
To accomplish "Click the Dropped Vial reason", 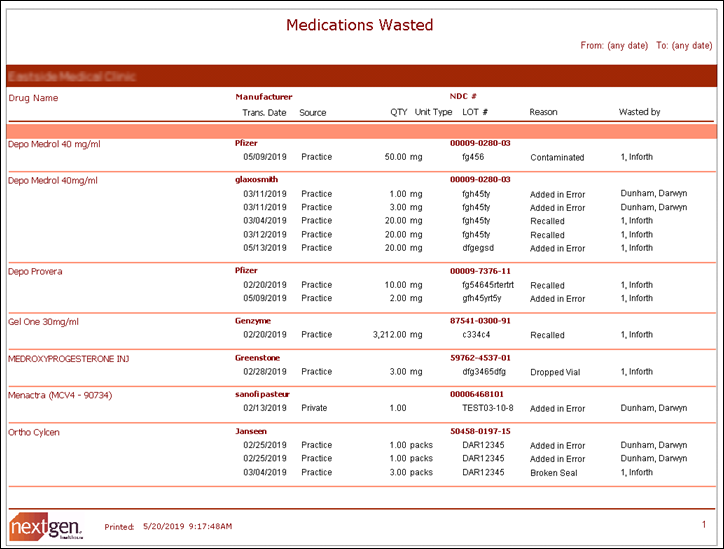I will pos(555,372).
